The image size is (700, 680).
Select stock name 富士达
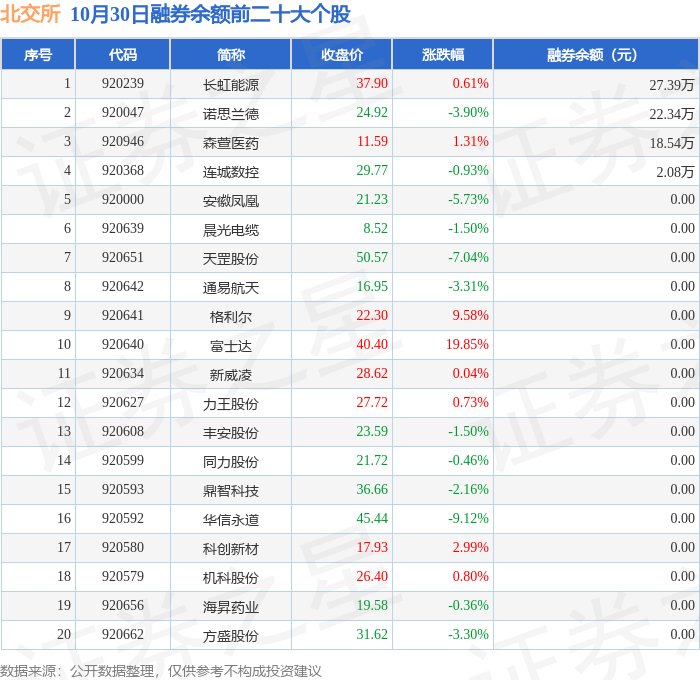231,346
